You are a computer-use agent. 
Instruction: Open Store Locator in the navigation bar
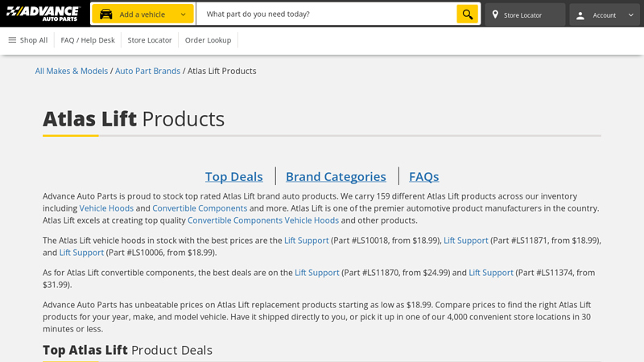(x=150, y=40)
